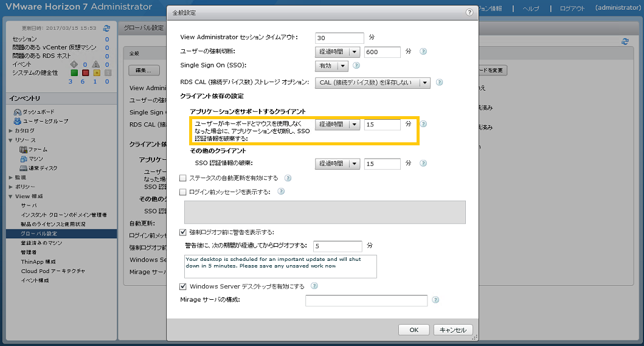Click the ユーザーとグループ icon in inventory
This screenshot has width=644, height=346.
[x=17, y=121]
